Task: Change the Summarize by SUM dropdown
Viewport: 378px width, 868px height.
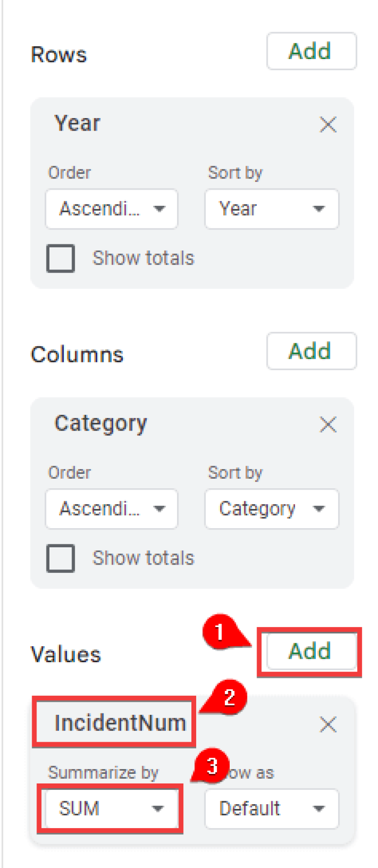Action: pyautogui.click(x=110, y=808)
